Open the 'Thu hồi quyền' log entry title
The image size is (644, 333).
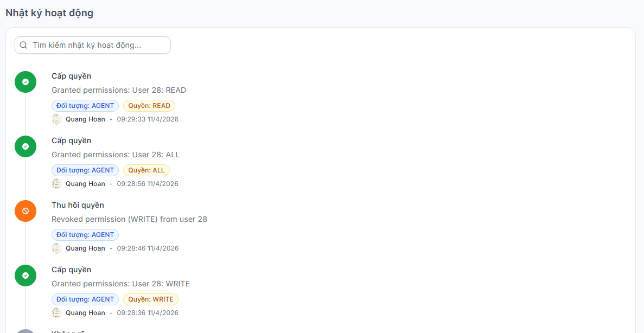point(78,206)
